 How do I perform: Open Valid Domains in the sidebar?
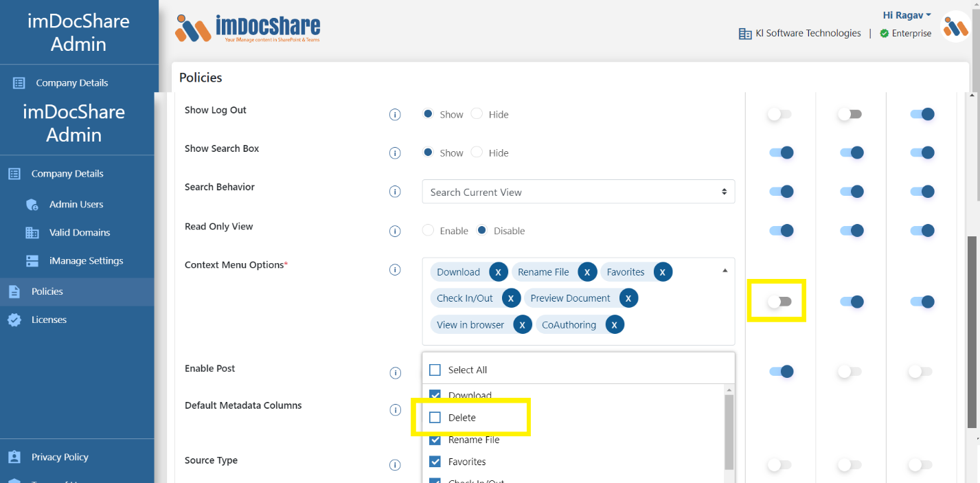click(x=80, y=232)
